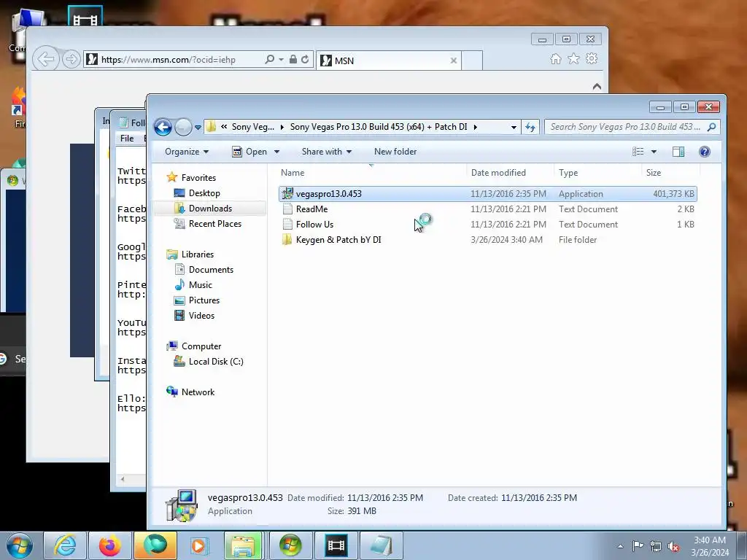Viewport: 747px width, 560px height.
Task: Go back in Internet Explorer window
Action: (46, 59)
